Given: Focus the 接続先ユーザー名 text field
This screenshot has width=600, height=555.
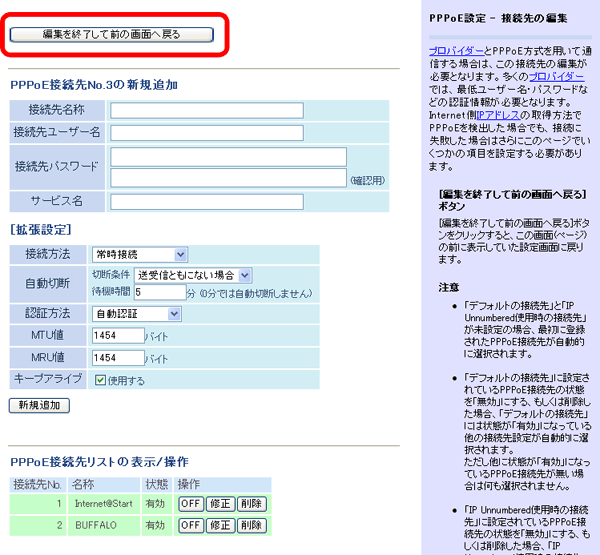Looking at the screenshot, I should (206, 132).
